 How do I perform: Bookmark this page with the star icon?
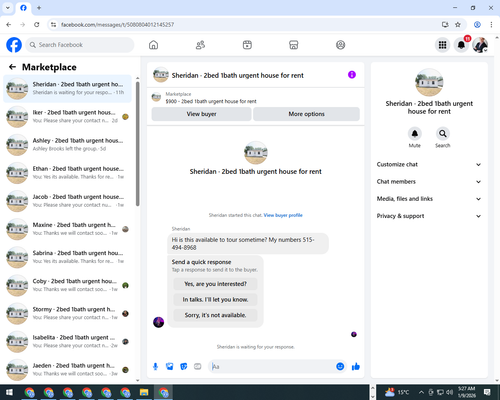tap(458, 25)
